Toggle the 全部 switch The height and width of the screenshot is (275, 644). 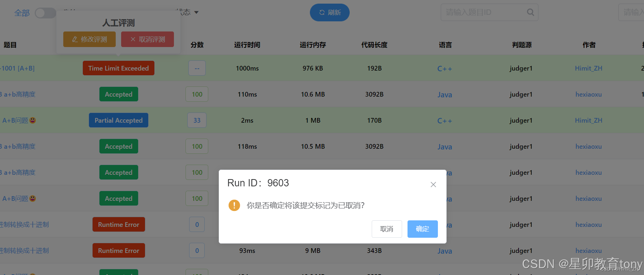[x=45, y=13]
